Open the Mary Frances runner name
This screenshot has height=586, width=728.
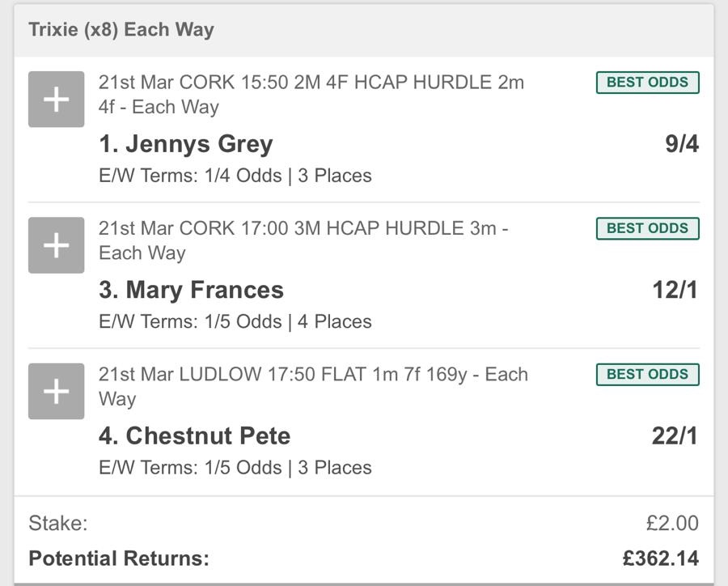click(192, 290)
